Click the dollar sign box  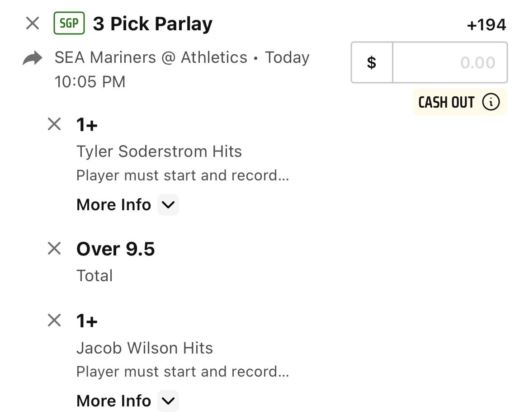(372, 62)
